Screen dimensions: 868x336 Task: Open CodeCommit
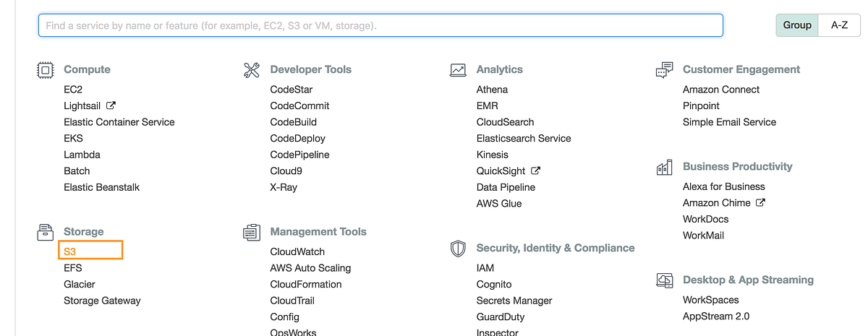tap(299, 105)
